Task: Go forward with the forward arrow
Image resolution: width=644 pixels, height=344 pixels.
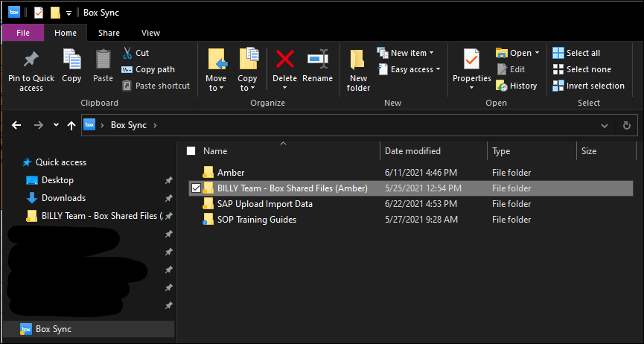Action: point(39,125)
